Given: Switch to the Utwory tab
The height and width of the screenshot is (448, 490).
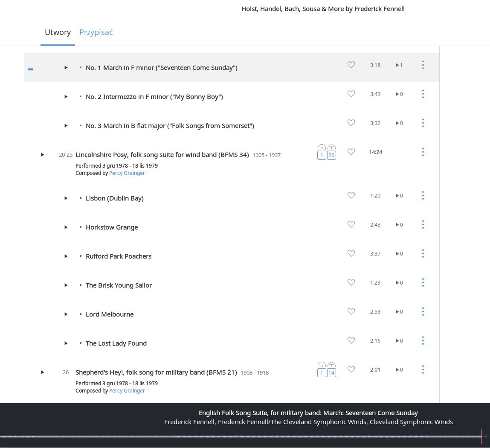Looking at the screenshot, I should (58, 32).
